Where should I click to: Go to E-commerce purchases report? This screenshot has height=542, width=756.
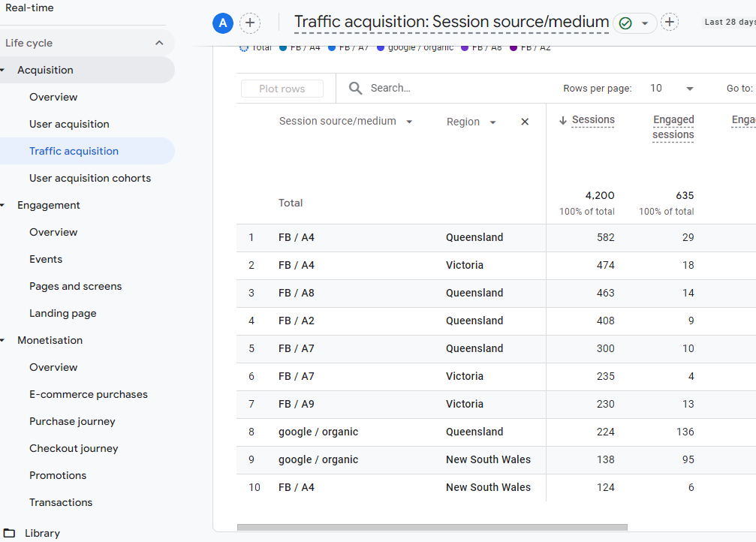89,394
